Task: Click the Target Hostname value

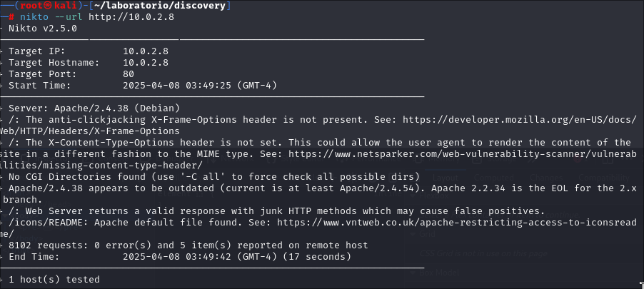Action: 146,63
